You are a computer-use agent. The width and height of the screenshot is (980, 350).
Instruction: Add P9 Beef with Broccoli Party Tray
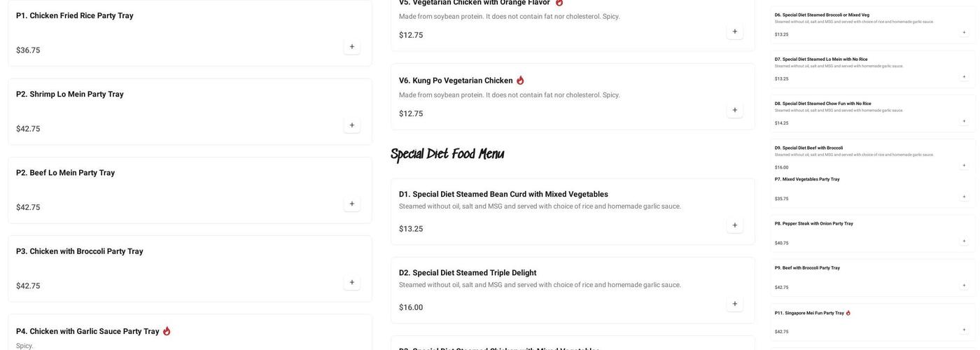[964, 285]
